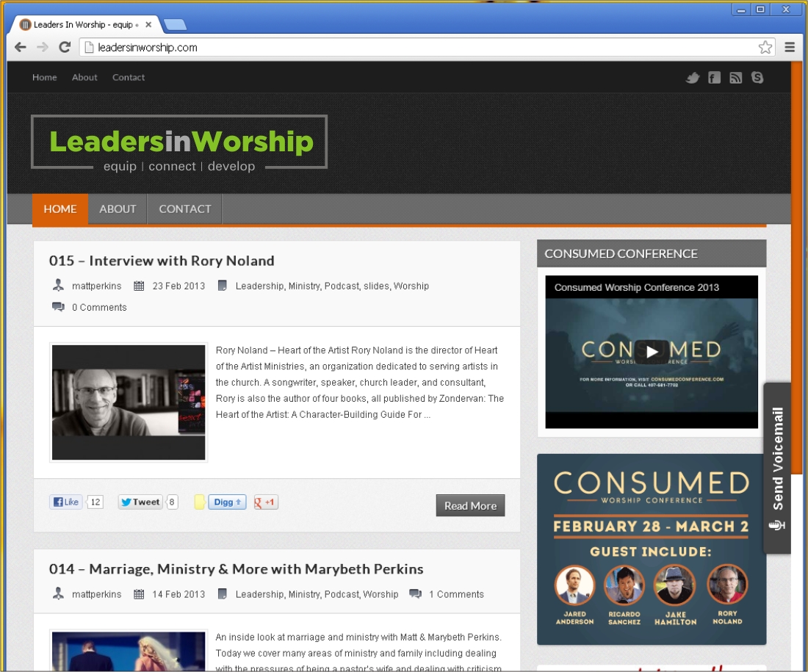Image resolution: width=808 pixels, height=672 pixels.
Task: Play the Consumed Worship Conference 2013 video
Action: point(652,352)
